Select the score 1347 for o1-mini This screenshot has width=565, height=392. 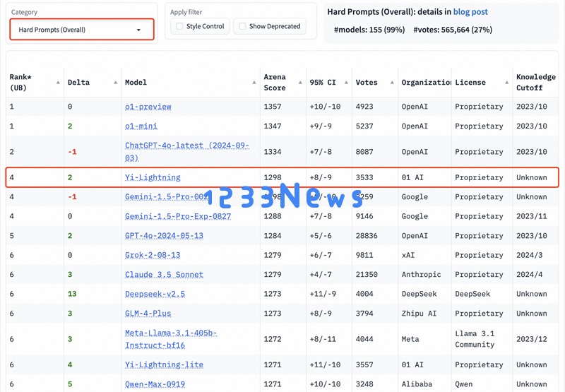[273, 126]
